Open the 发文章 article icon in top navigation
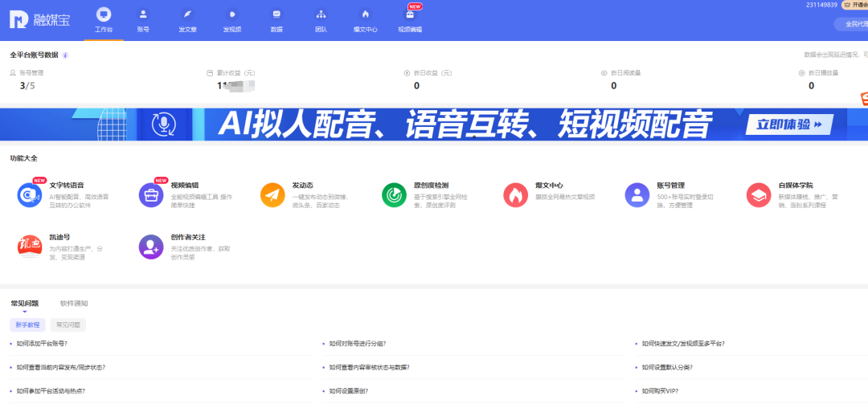868x408 pixels. click(187, 14)
